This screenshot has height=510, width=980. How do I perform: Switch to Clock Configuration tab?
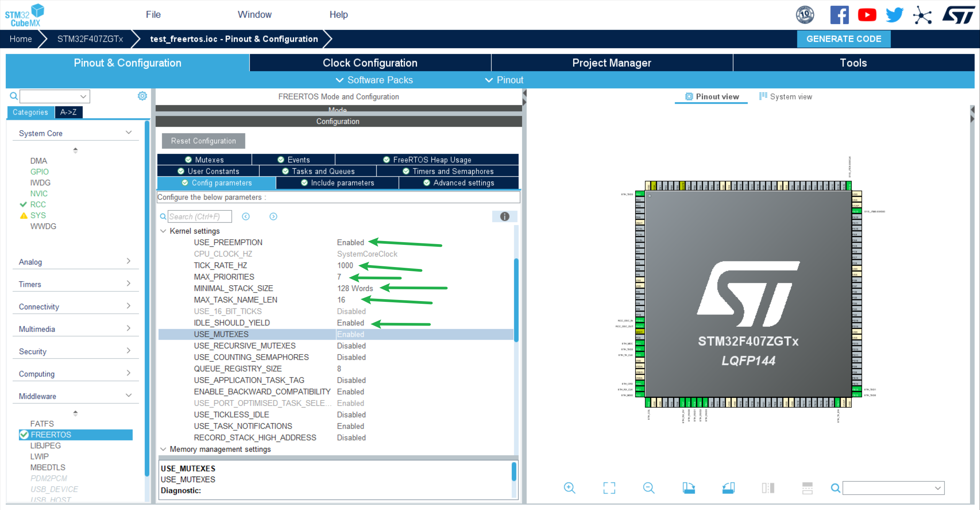tap(370, 63)
